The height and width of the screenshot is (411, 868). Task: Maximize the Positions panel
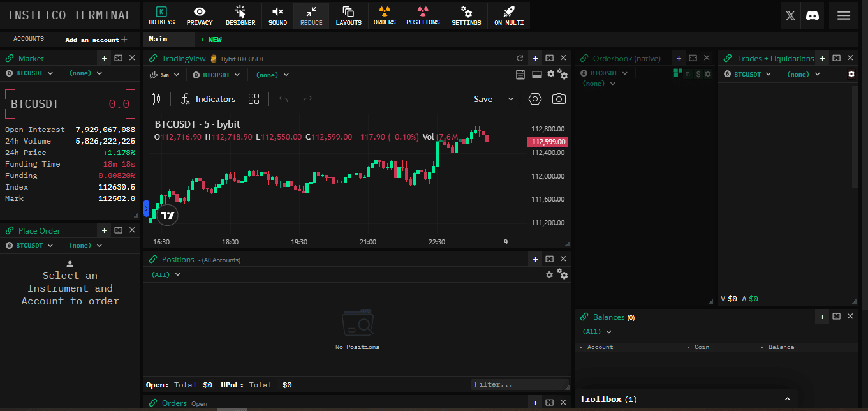[549, 259]
